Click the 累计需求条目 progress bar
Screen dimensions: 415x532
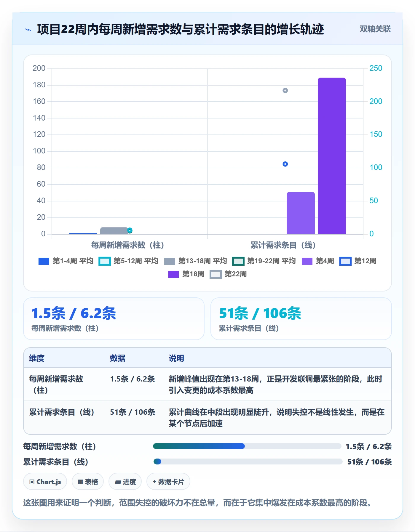point(248,462)
